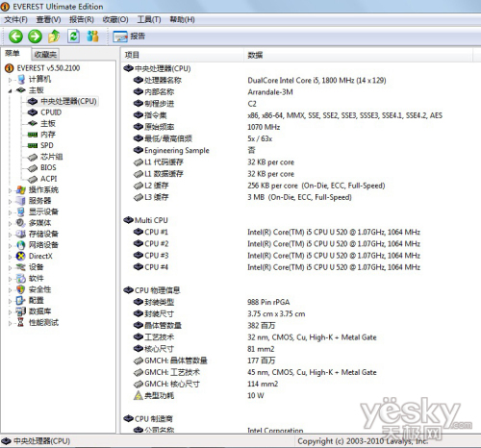Select the 内存 memory icon in tree

[x=33, y=135]
